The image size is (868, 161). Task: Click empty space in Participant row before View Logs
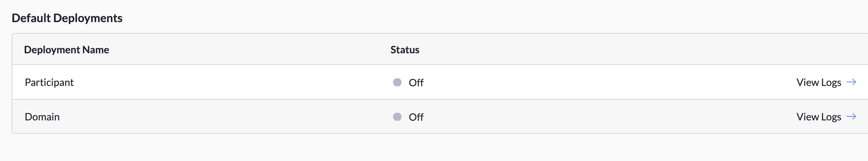(x=617, y=82)
